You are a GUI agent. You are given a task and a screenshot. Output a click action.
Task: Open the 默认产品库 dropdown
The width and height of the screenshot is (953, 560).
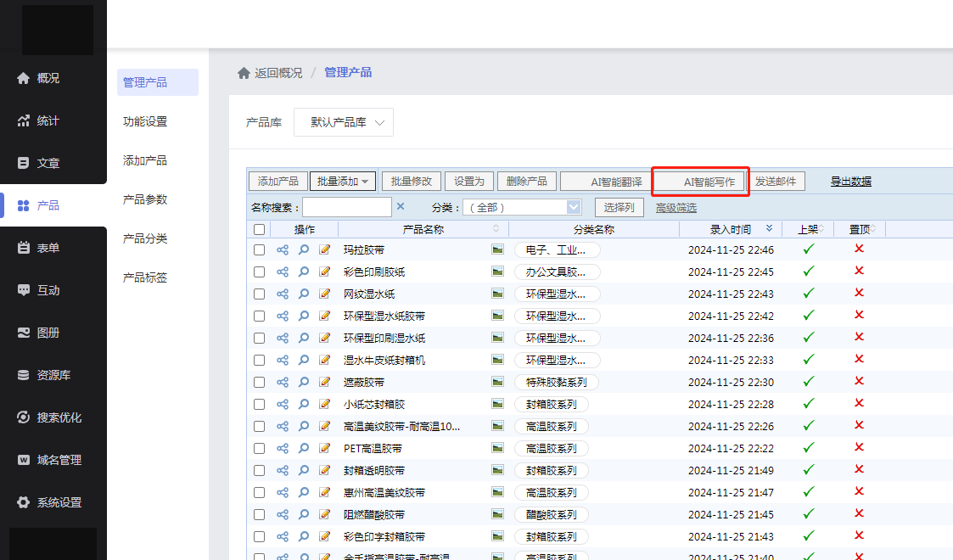(344, 122)
